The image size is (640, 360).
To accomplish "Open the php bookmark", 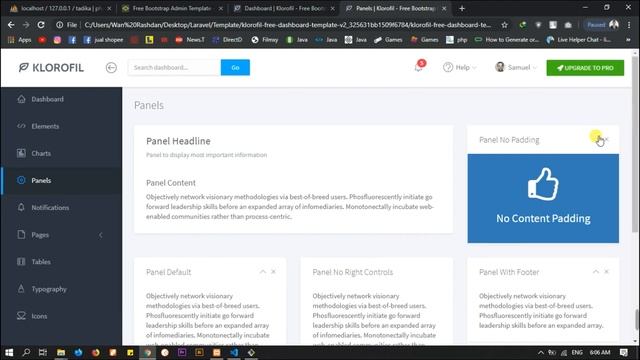I will click(457, 40).
